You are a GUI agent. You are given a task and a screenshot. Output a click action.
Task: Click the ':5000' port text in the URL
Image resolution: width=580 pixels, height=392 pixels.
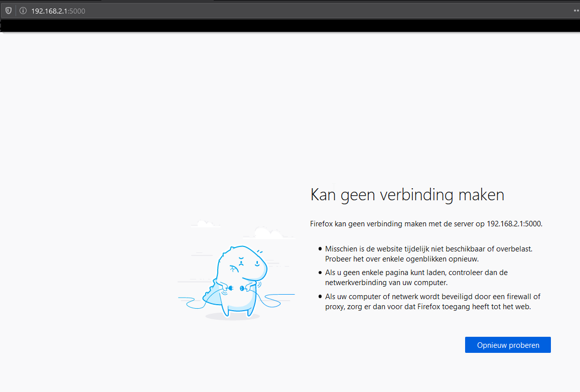pyautogui.click(x=77, y=11)
